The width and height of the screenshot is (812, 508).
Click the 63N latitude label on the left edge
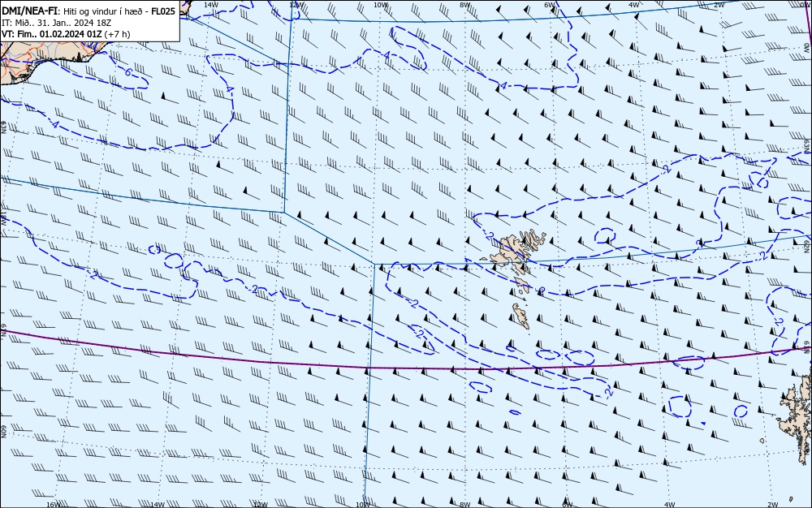(3, 127)
